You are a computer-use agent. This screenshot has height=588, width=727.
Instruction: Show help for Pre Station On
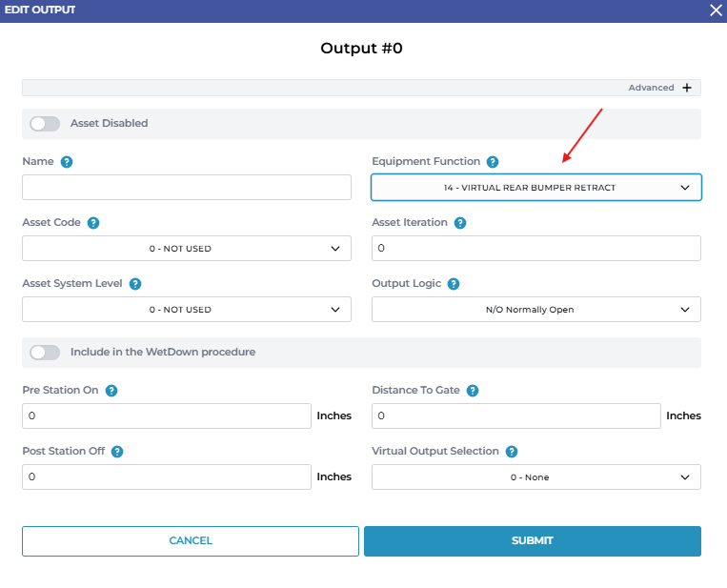click(111, 391)
